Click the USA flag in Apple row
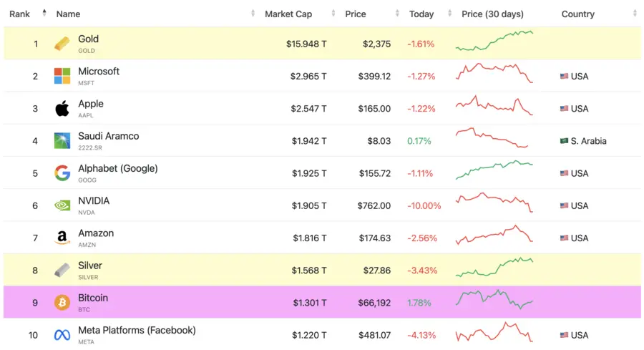This screenshot has width=644, height=350. point(564,109)
